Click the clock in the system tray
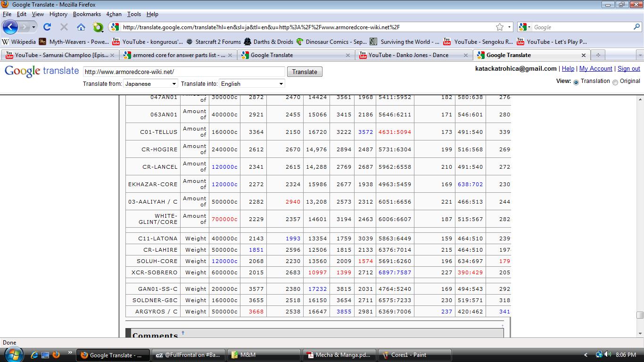The width and height of the screenshot is (644, 362). 626,355
